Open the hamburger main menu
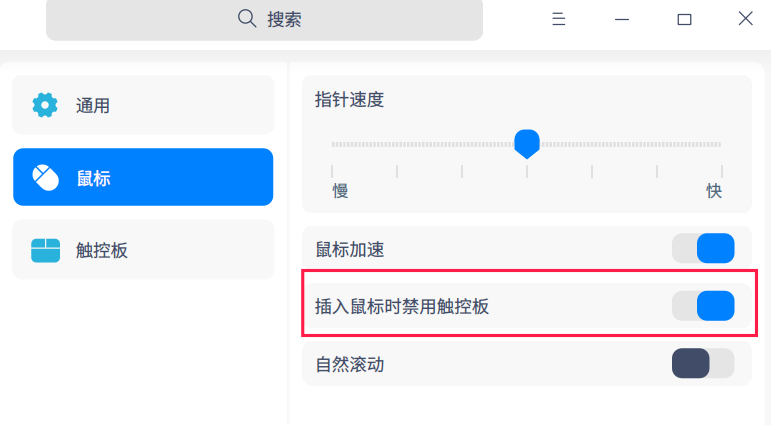This screenshot has height=425, width=771. pyautogui.click(x=559, y=19)
